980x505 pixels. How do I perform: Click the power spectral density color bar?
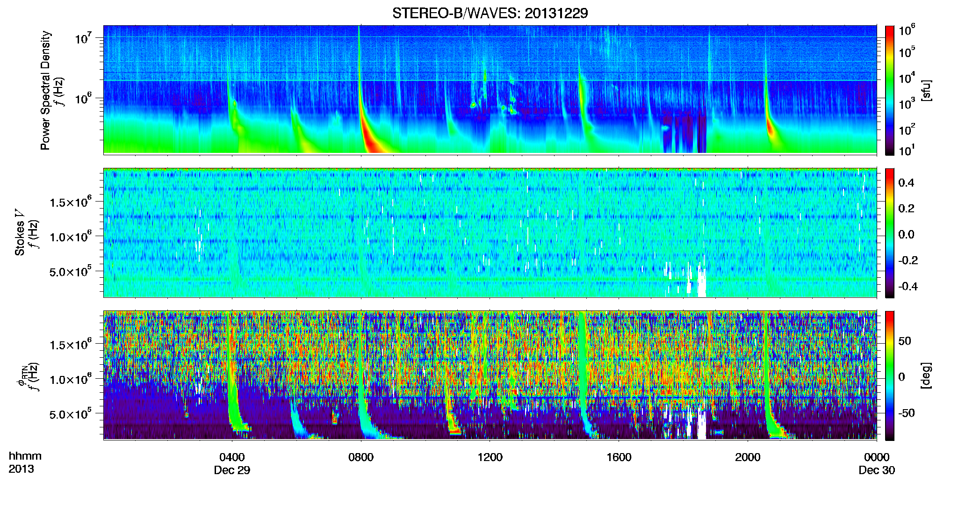click(x=889, y=90)
